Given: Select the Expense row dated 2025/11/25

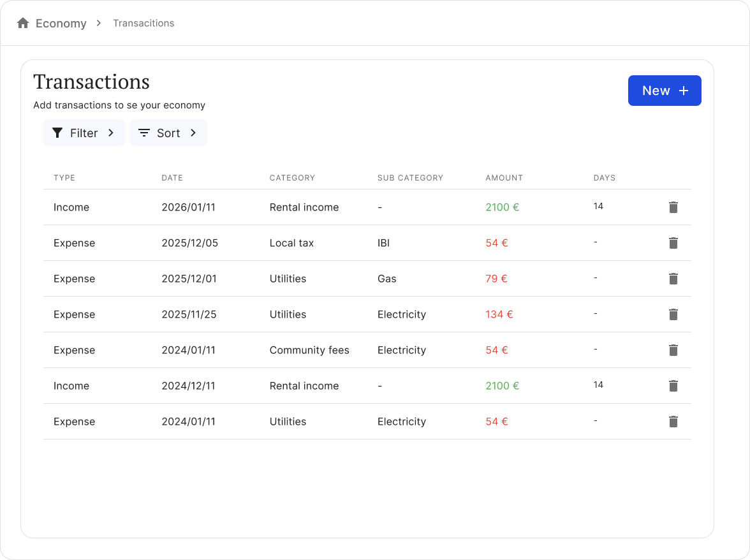Looking at the screenshot, I should pos(255,314).
